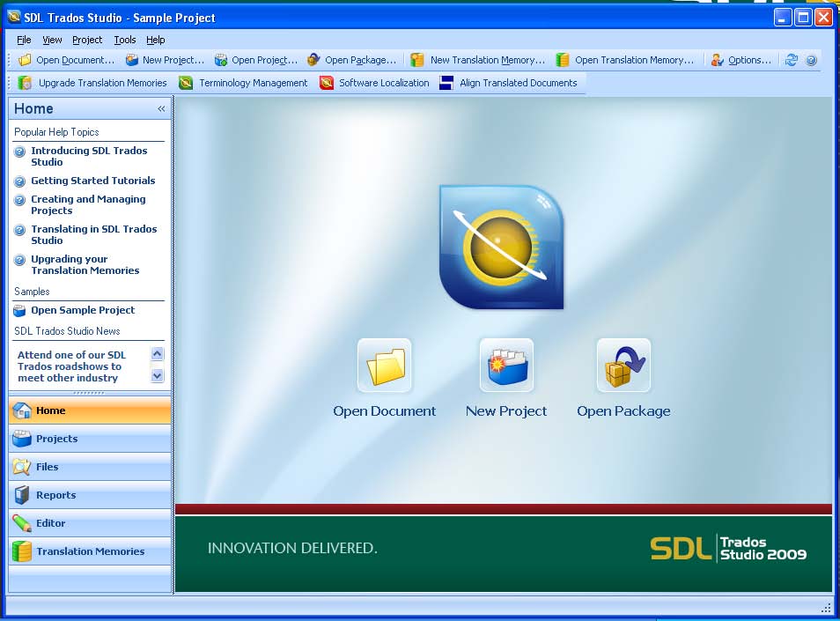Open Options from the toolbar
840x621 pixels.
[741, 60]
